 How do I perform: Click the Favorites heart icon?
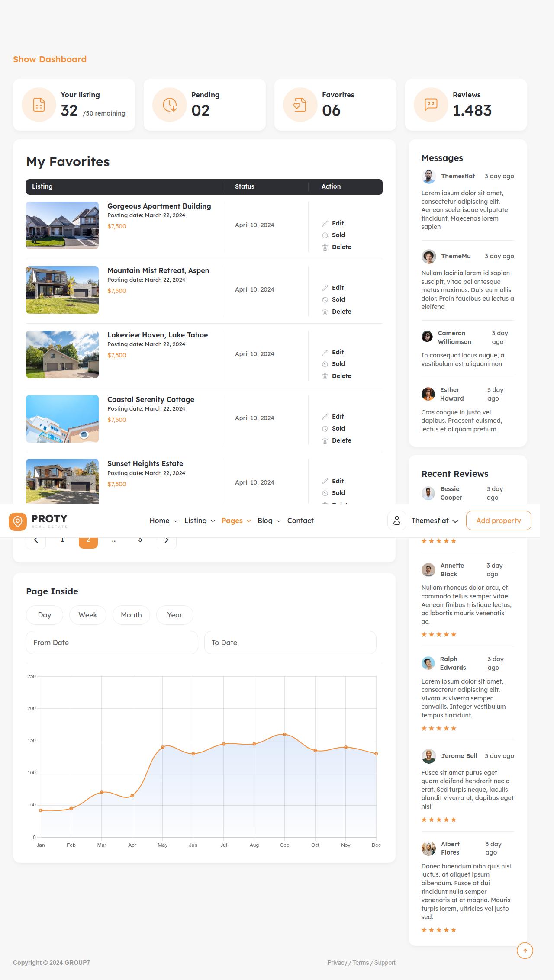tap(300, 105)
